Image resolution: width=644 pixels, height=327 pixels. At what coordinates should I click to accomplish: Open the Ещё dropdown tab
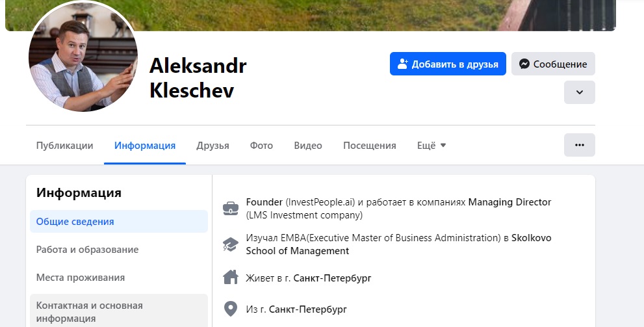(431, 146)
